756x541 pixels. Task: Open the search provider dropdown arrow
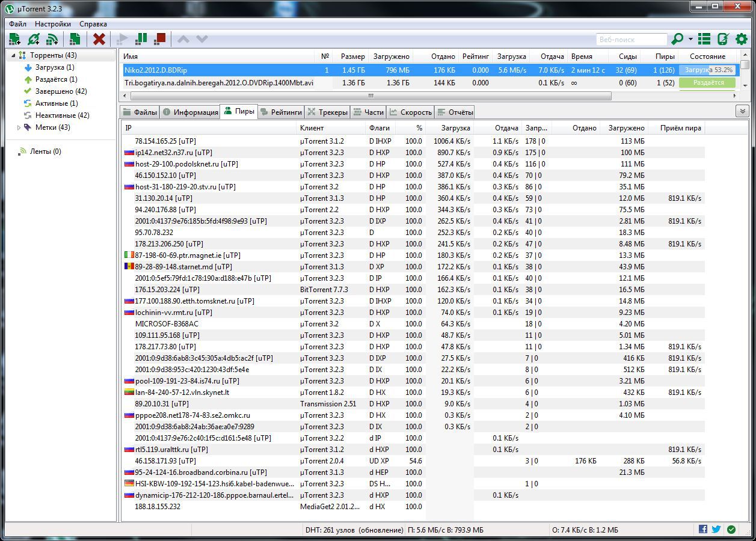[x=690, y=39]
